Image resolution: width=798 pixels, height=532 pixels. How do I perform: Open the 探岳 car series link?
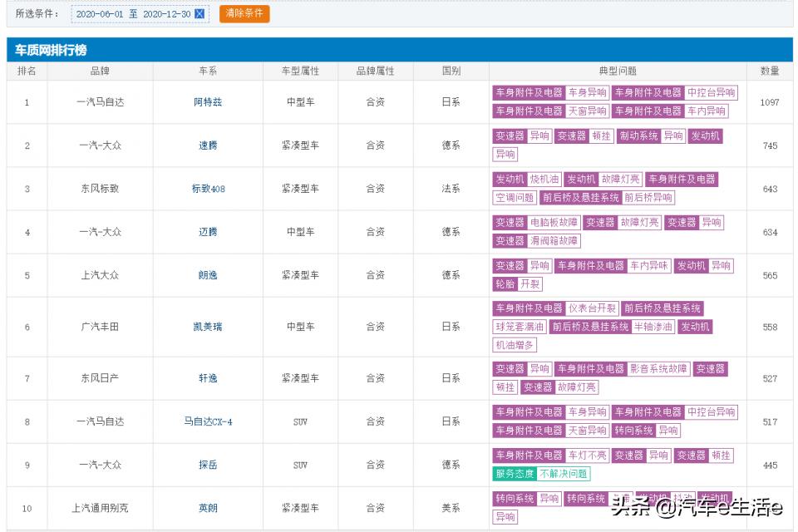click(208, 465)
